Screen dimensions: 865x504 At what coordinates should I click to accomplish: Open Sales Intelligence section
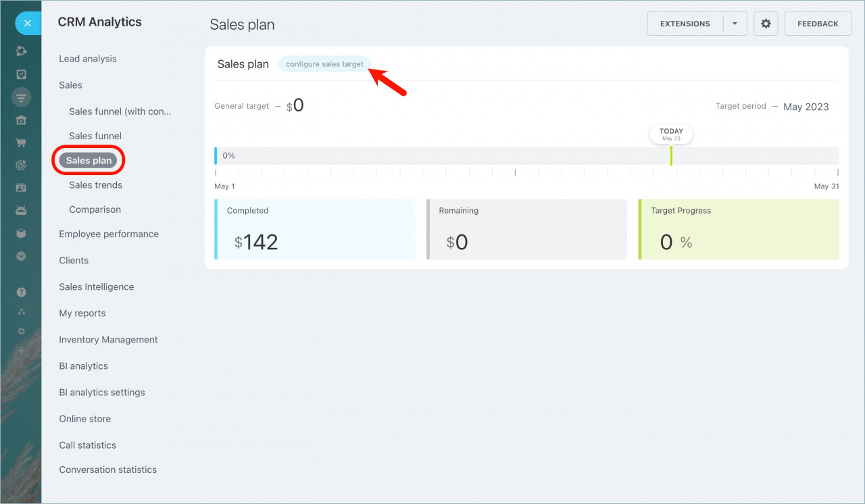click(x=97, y=286)
